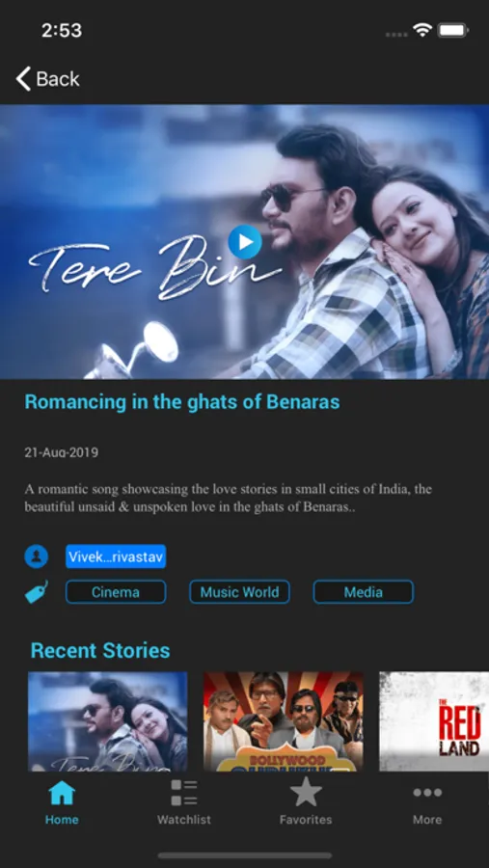Open the Watchlist list icon
Screen dimensions: 489x868
click(x=184, y=793)
